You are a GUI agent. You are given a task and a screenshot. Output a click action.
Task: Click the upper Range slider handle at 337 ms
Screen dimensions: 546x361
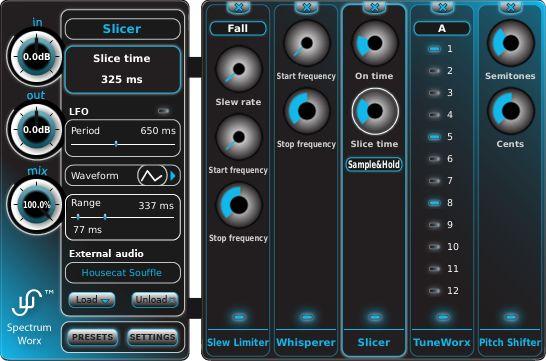pyautogui.click(x=105, y=217)
